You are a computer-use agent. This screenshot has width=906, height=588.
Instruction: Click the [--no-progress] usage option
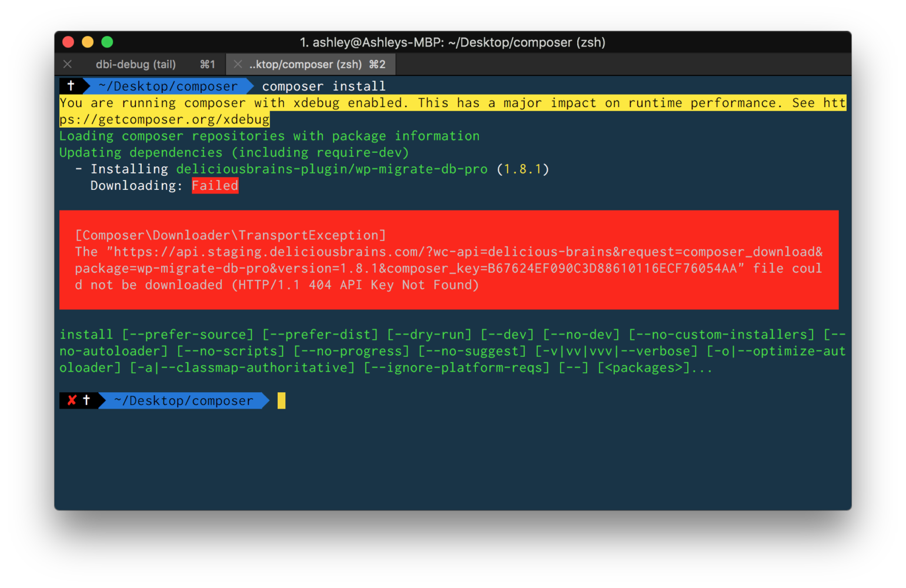(x=351, y=351)
